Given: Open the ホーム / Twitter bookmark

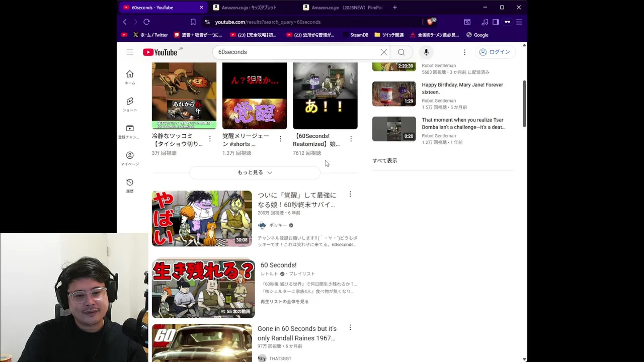Looking at the screenshot, I should 150,35.
